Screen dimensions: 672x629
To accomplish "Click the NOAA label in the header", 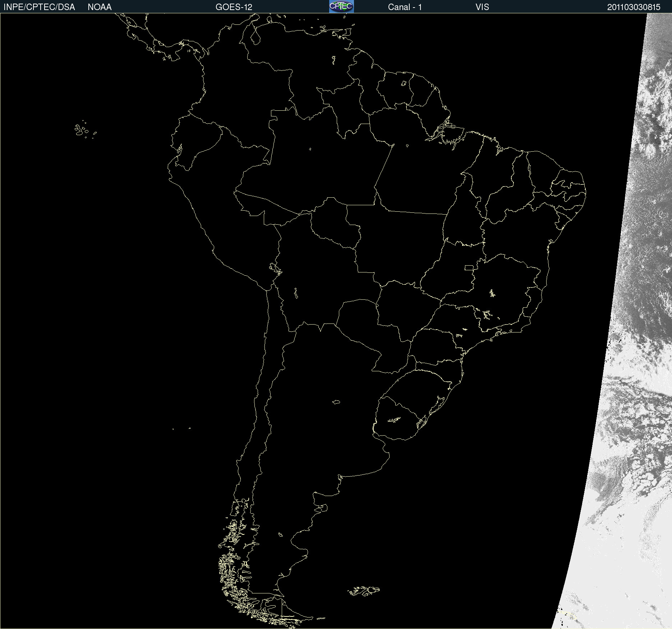I will point(100,7).
